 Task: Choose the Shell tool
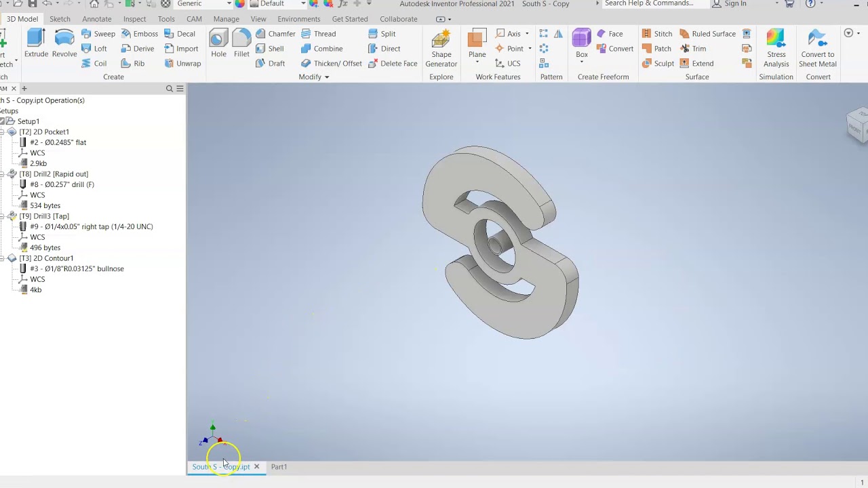tap(269, 49)
